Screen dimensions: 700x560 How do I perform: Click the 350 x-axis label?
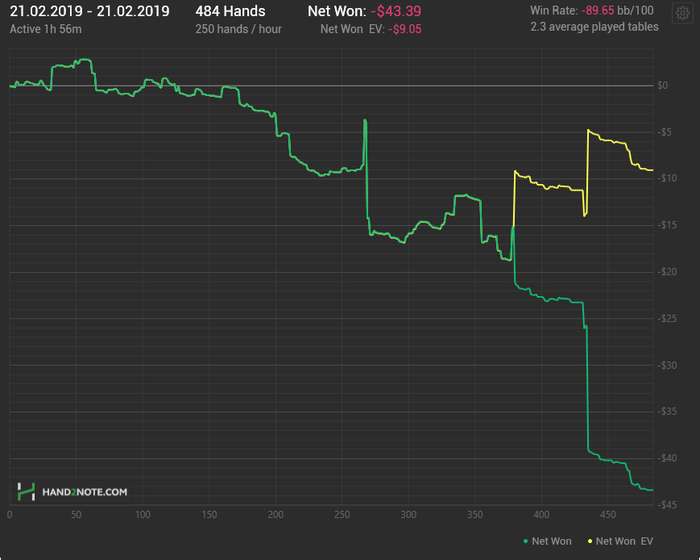[475, 515]
